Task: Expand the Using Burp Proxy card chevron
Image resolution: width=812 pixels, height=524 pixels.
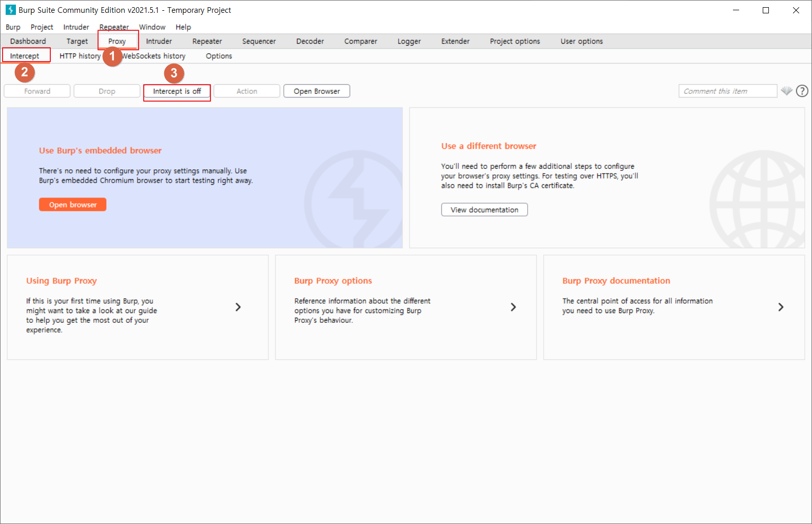Action: (x=238, y=307)
